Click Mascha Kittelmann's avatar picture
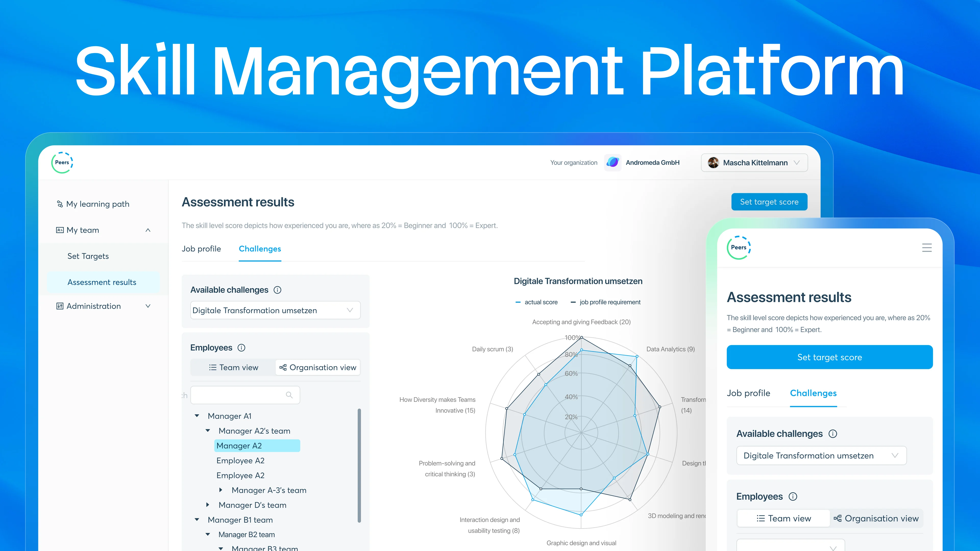The image size is (980, 551). 713,163
